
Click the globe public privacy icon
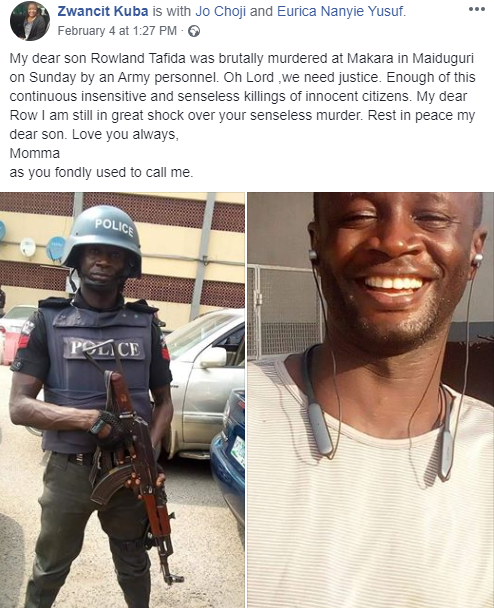click(x=194, y=31)
